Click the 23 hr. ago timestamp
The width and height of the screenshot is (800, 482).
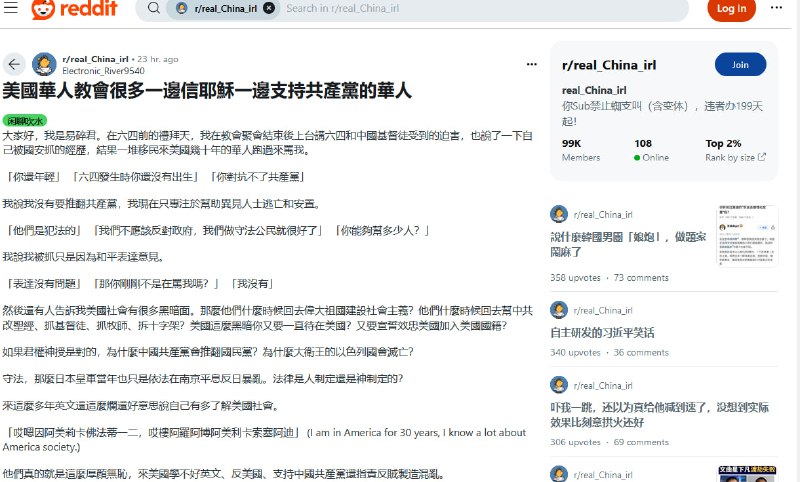click(x=158, y=59)
